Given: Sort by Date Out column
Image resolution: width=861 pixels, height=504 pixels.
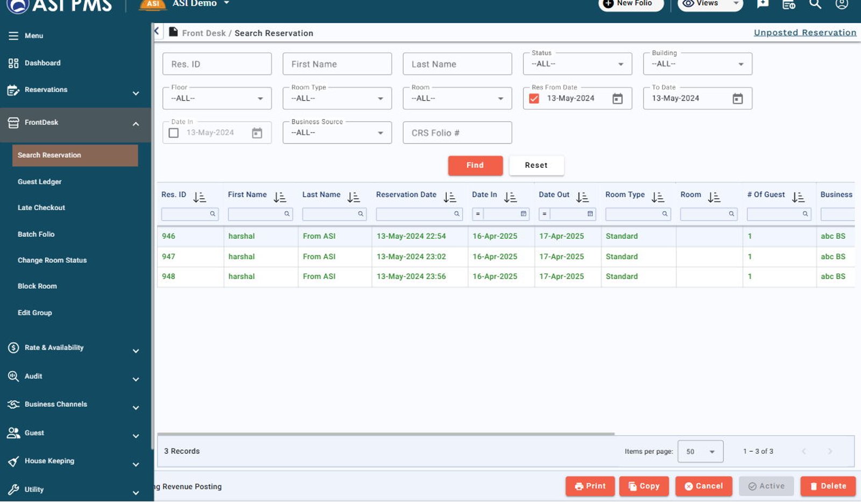Looking at the screenshot, I should pos(582,197).
